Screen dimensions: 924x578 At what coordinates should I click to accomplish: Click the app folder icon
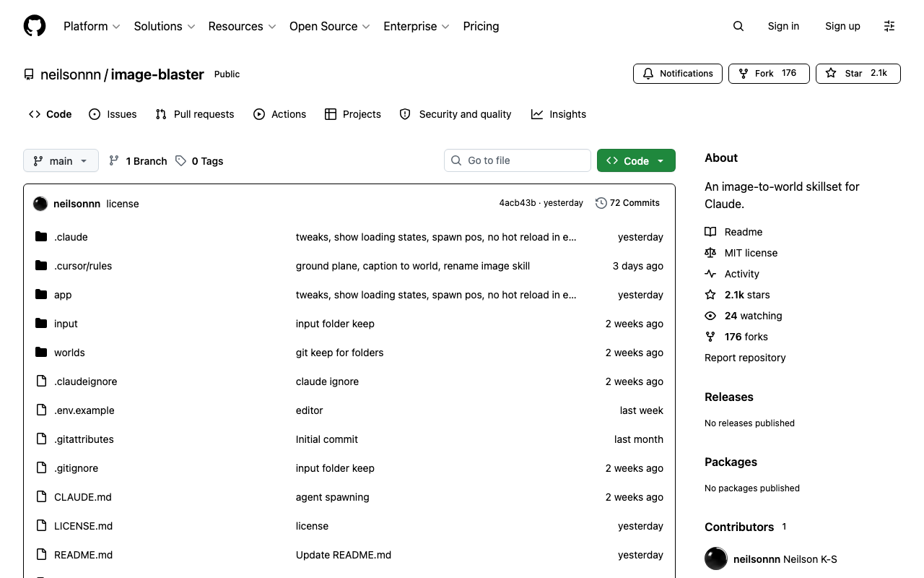click(41, 295)
